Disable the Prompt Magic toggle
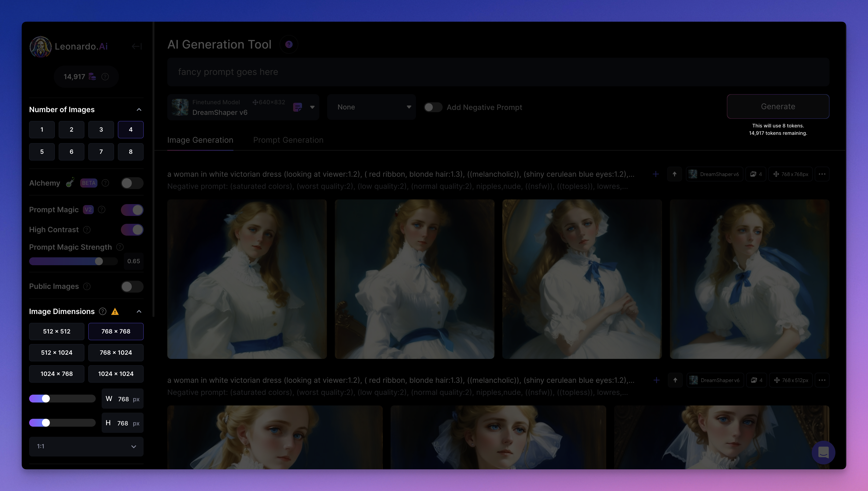Screen dimensions: 868x491 (132, 210)
